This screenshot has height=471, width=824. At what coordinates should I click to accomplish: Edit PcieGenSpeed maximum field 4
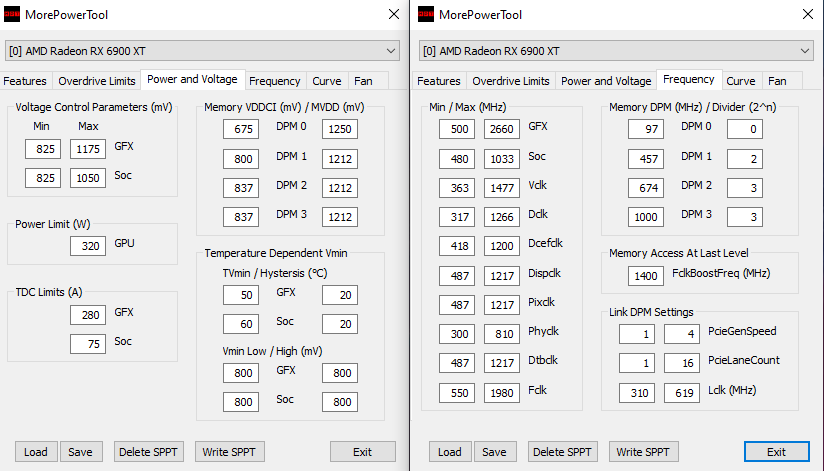(682, 334)
